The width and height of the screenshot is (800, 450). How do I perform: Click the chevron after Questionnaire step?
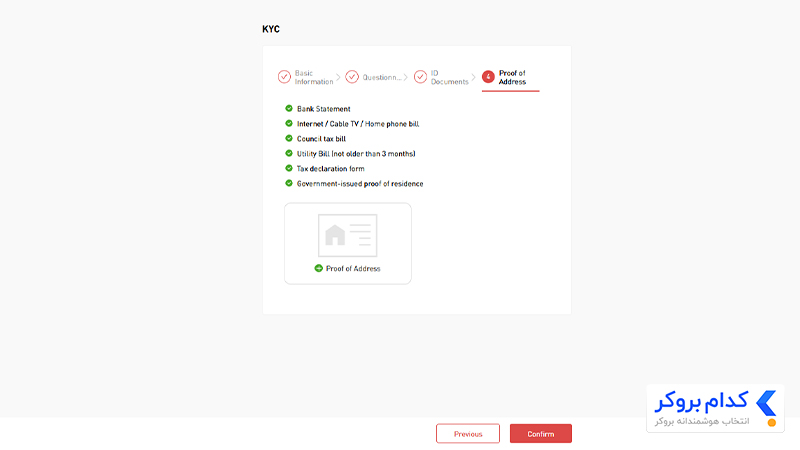coord(406,78)
